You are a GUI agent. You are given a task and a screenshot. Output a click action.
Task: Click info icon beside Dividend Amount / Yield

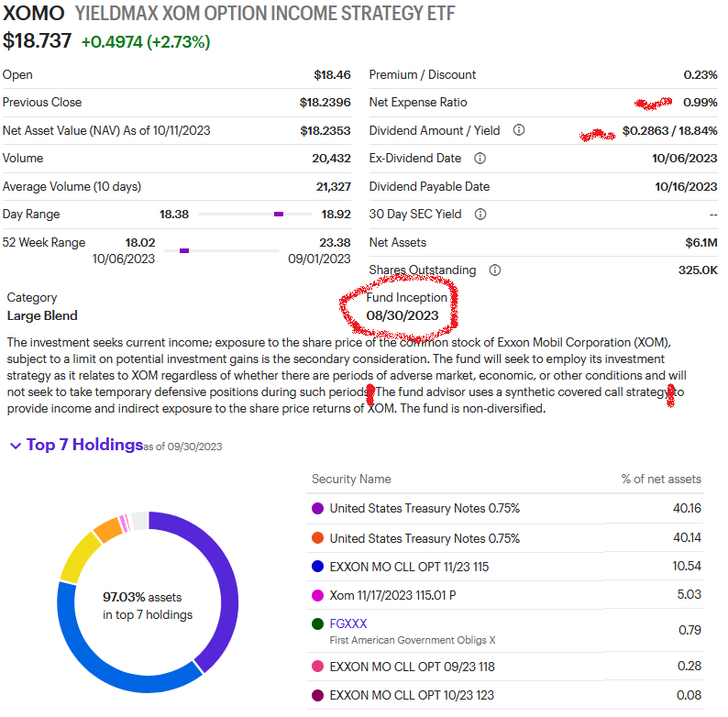[x=519, y=130]
